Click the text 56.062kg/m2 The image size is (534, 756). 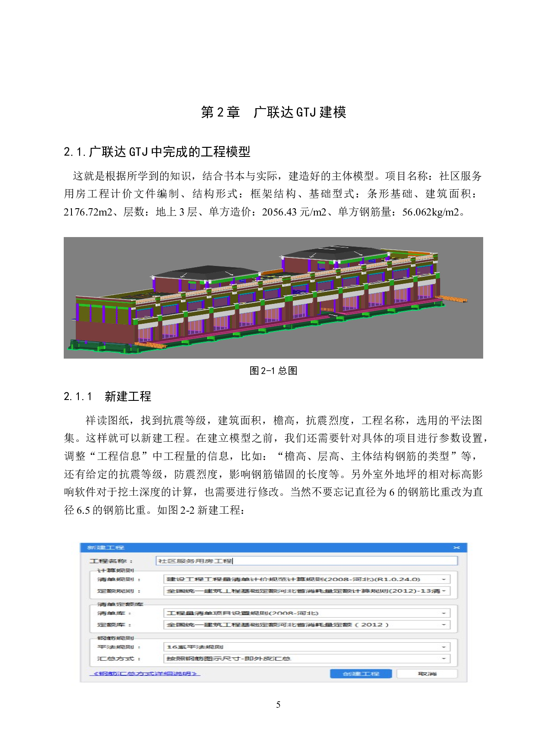coord(430,212)
